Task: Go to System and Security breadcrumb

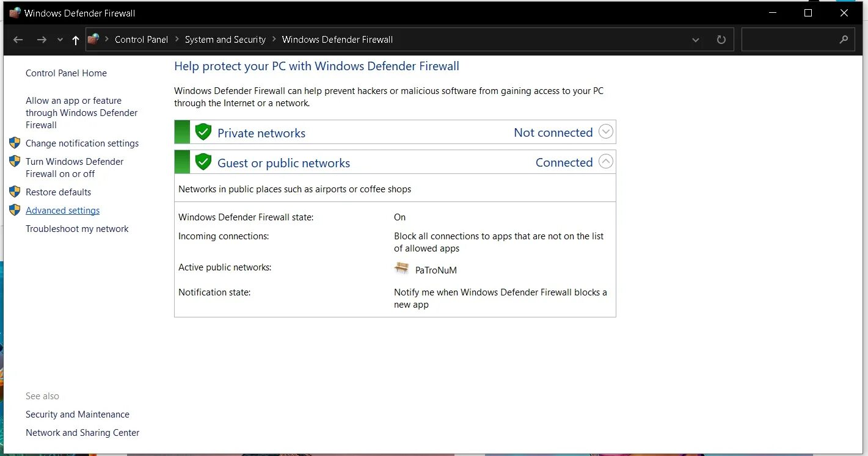Action: [225, 40]
